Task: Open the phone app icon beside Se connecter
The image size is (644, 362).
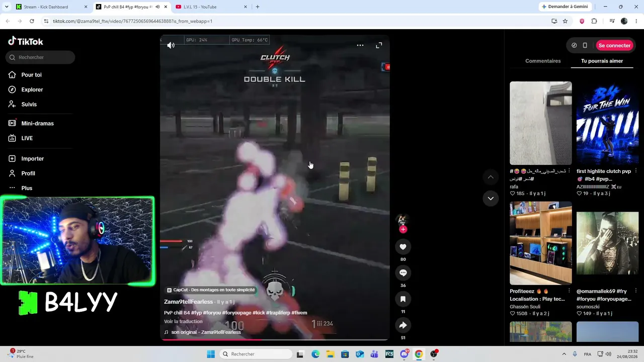Action: [585, 45]
